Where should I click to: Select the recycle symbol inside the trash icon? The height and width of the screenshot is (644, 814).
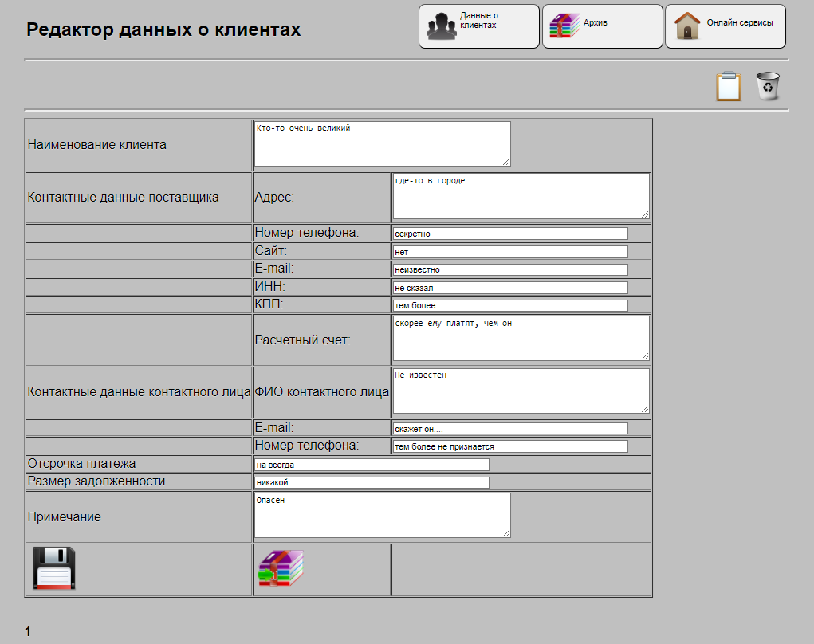768,88
